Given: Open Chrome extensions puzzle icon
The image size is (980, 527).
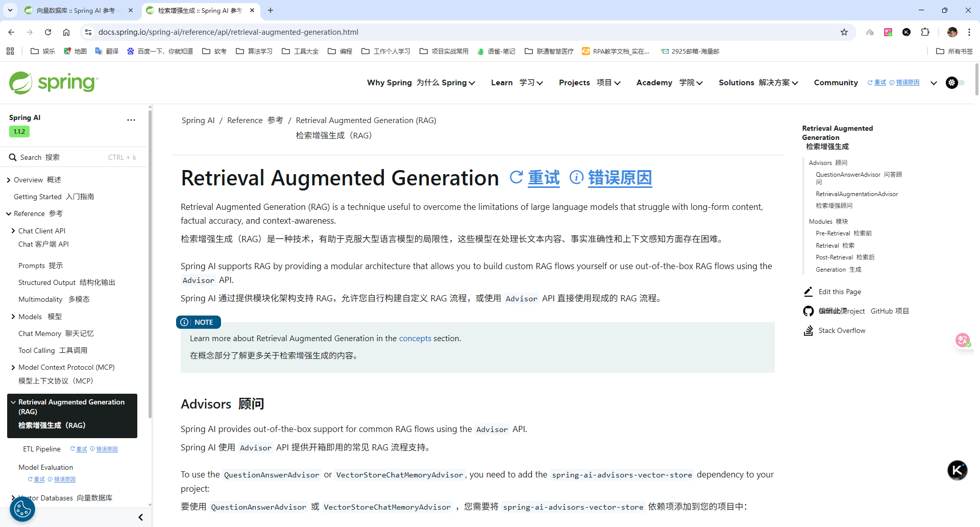Looking at the screenshot, I should [925, 32].
